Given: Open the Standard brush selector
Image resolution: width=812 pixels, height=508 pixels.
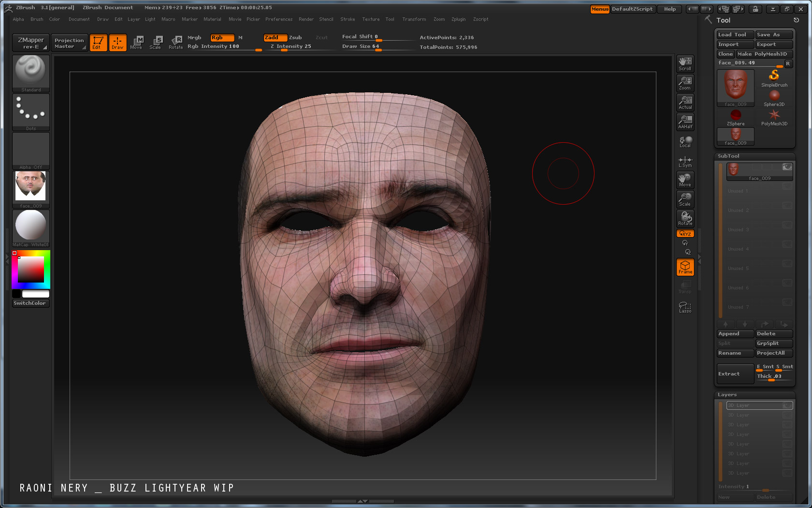Looking at the screenshot, I should [x=31, y=74].
